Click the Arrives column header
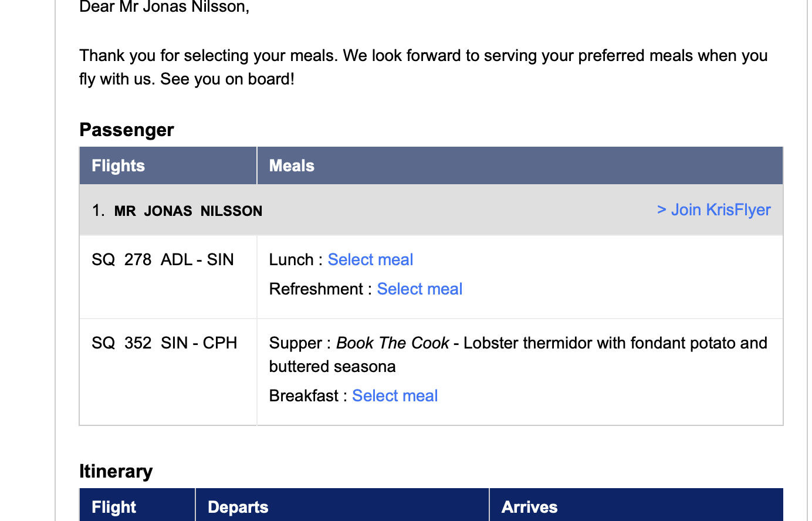 pos(529,507)
